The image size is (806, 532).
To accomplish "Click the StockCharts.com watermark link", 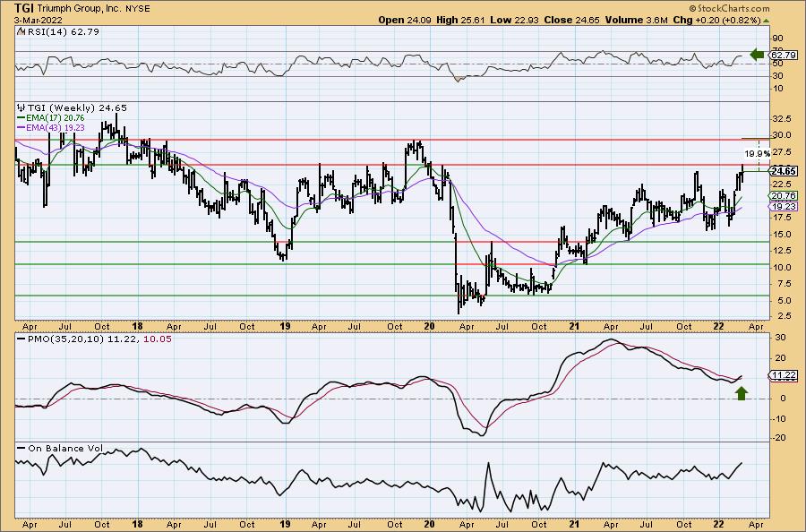I will 729,8.
